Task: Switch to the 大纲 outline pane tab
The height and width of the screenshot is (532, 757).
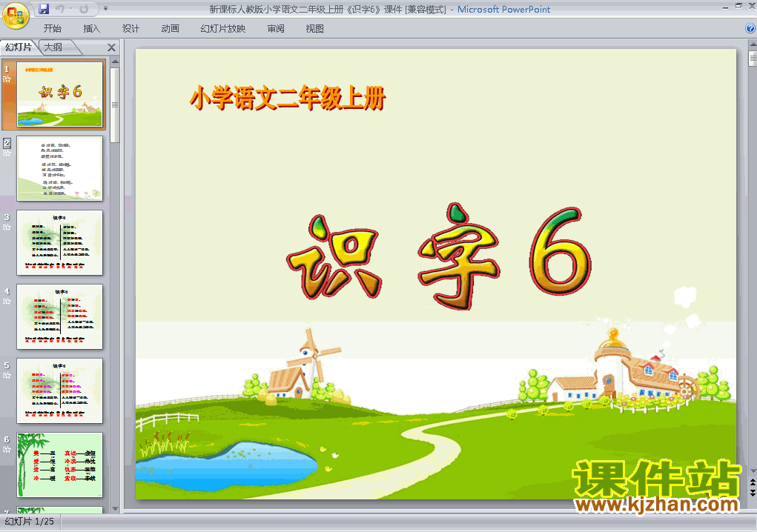Action: [53, 47]
